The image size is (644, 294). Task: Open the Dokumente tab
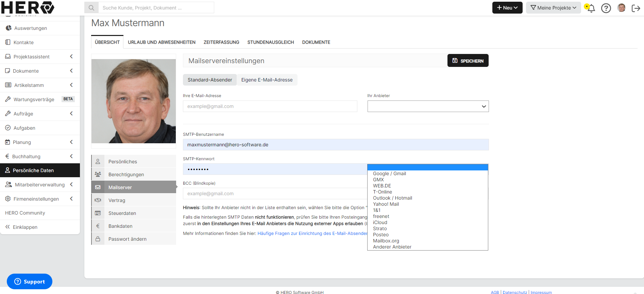(x=316, y=42)
